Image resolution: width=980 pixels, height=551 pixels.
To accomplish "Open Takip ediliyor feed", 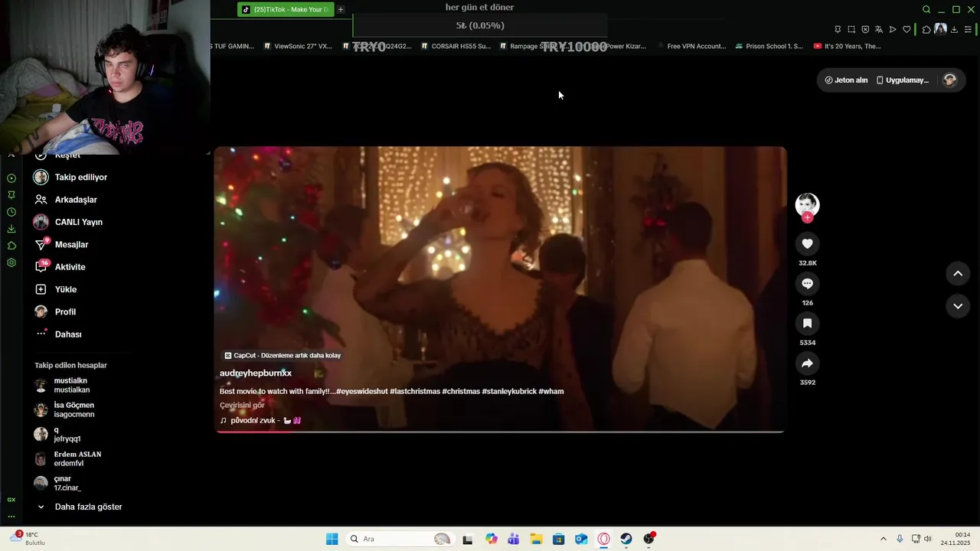I will point(71,177).
